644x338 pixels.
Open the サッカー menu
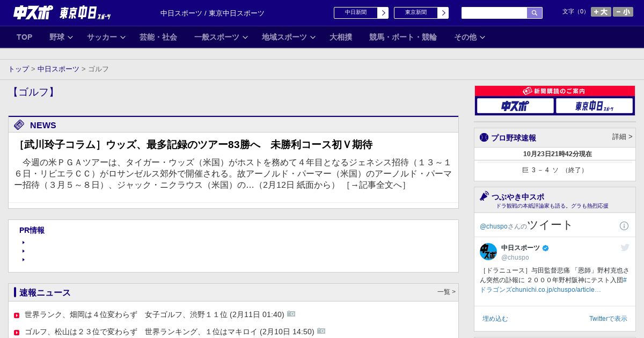pos(102,37)
